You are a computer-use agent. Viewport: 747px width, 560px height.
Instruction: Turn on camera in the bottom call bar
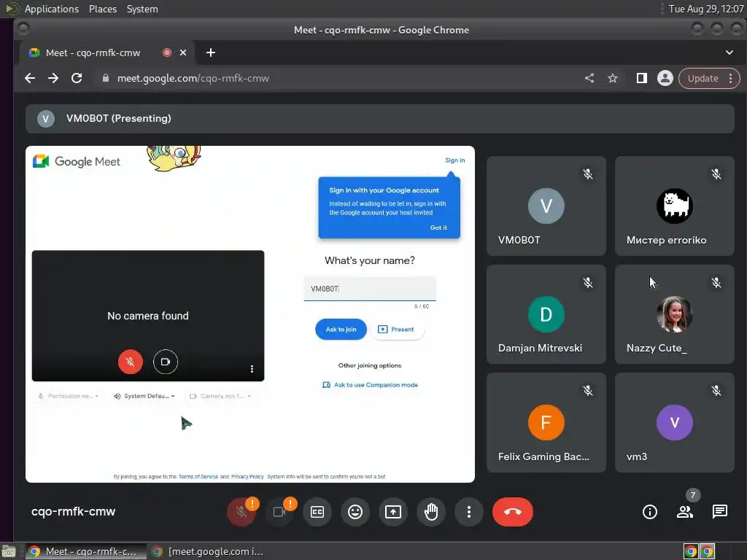[279, 512]
